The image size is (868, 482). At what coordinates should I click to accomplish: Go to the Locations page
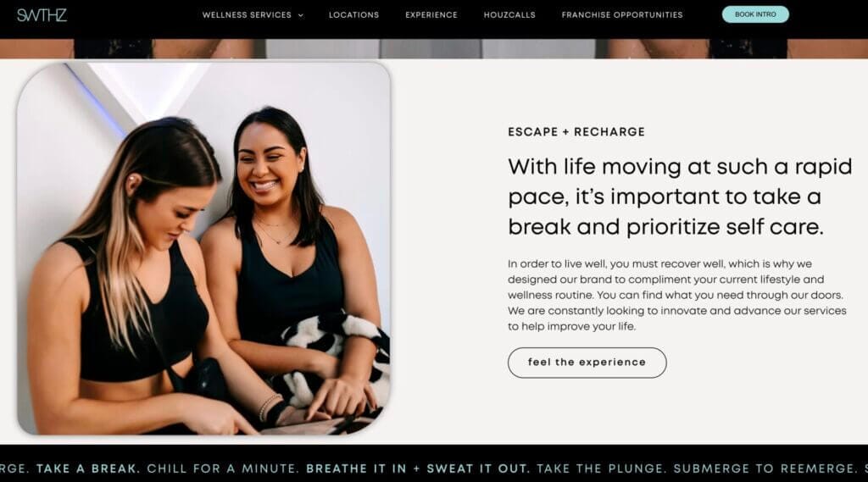tap(353, 15)
